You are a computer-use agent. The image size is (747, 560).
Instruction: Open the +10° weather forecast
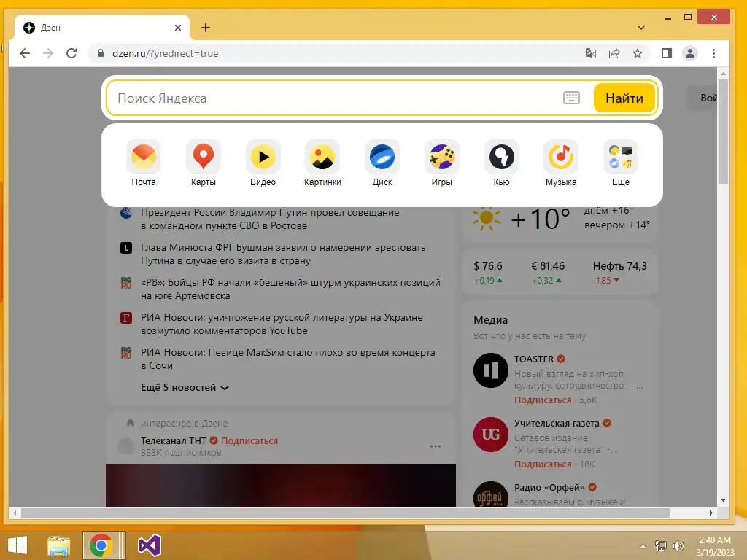coord(541,220)
